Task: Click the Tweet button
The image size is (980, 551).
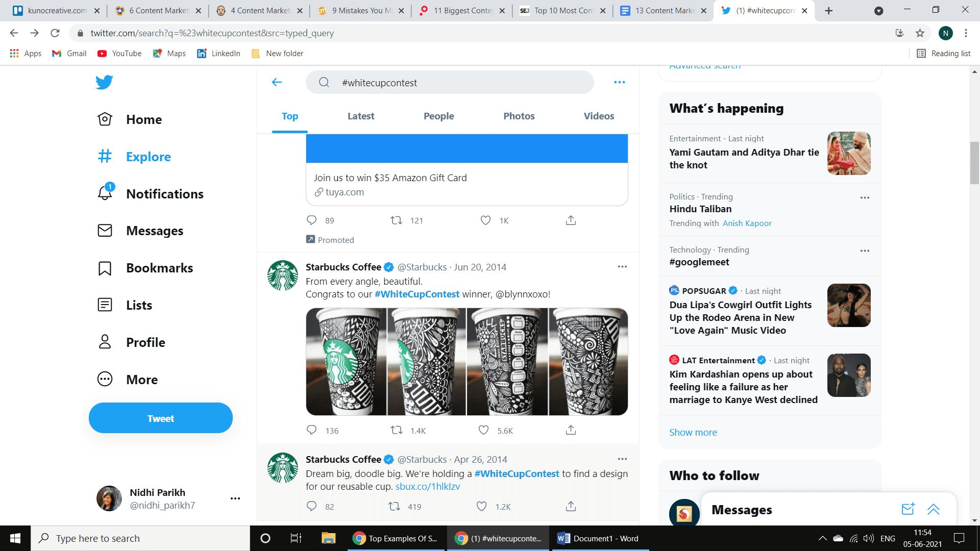Action: point(161,418)
